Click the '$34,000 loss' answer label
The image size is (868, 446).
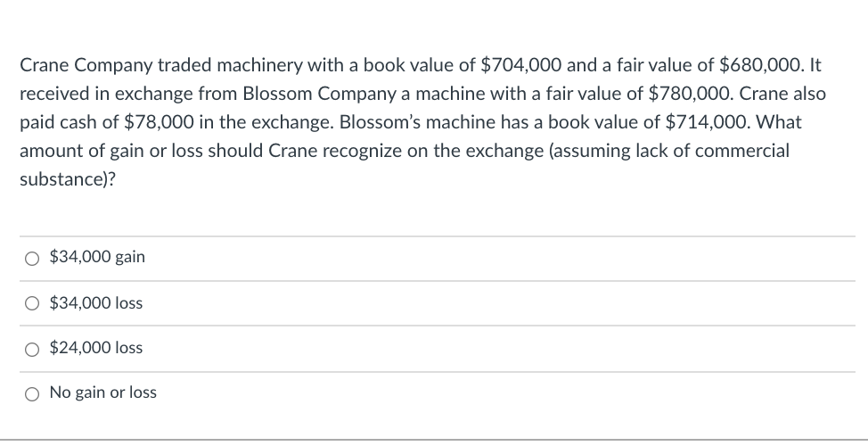(95, 303)
